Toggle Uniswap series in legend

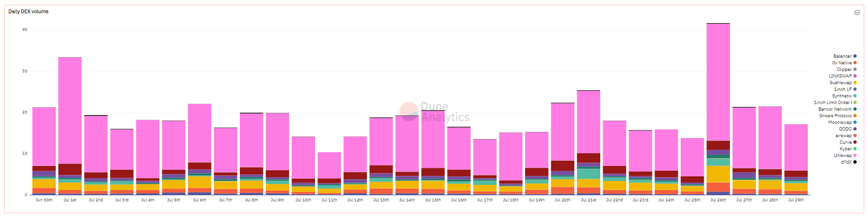coord(842,156)
